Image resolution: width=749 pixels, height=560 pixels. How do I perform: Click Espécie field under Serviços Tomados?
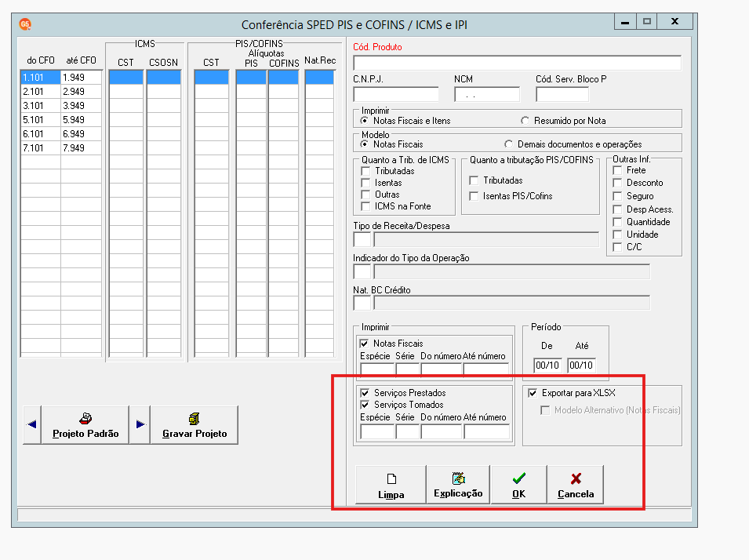[x=377, y=431]
